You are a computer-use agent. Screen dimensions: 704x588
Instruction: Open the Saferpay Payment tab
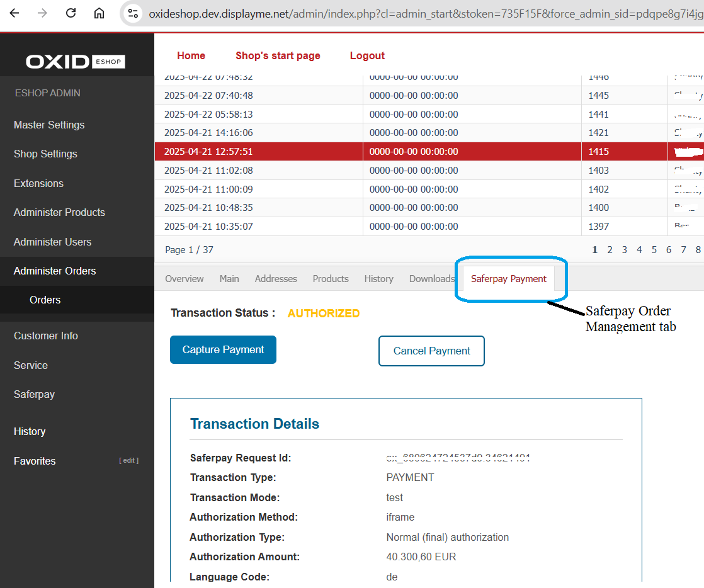pos(508,278)
